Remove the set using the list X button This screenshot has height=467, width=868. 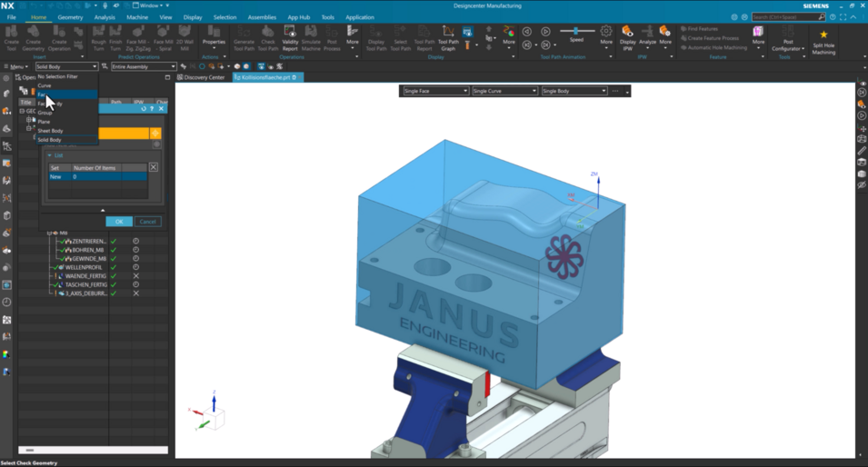pos(154,167)
